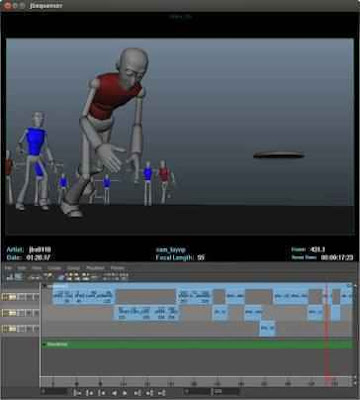Screen dimensions: 360x400
Task: Step back to the previous shot
Action: [90, 393]
